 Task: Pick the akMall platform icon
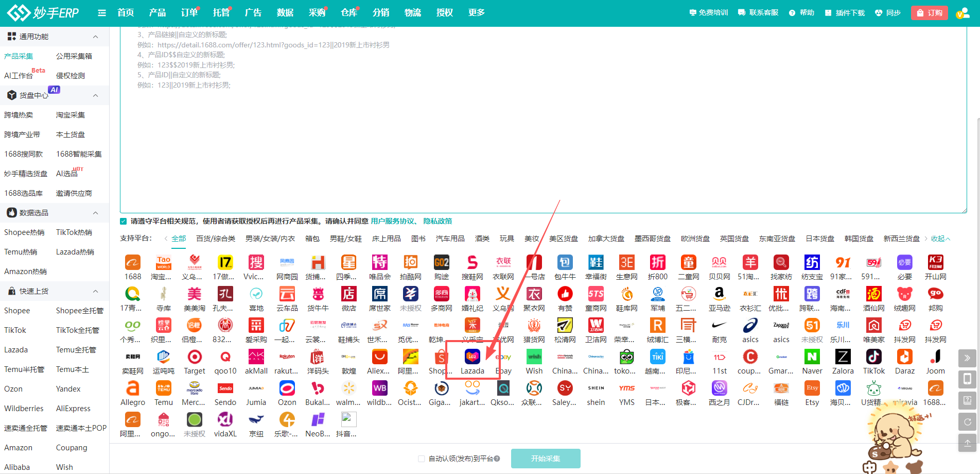[x=256, y=357]
